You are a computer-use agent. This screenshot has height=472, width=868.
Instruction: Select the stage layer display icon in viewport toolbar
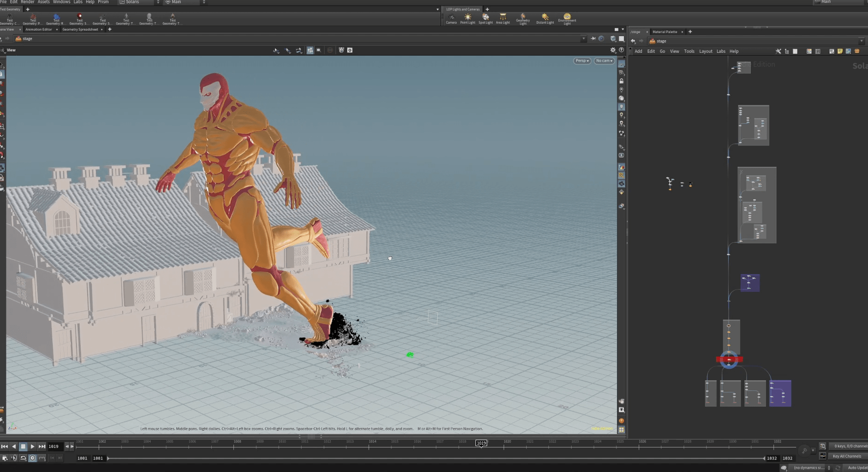pos(350,50)
